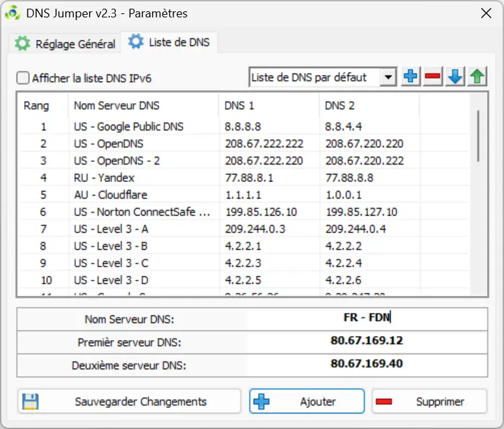
Task: Close the Paramètres window
Action: point(486,13)
